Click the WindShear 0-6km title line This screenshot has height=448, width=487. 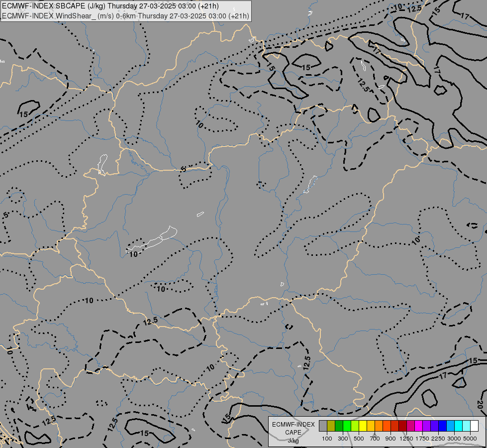tap(125, 16)
